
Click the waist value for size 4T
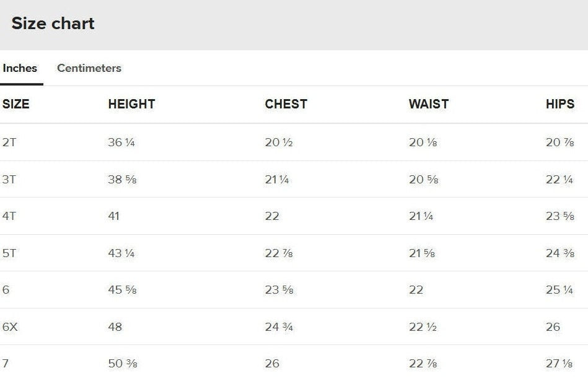coord(421,216)
